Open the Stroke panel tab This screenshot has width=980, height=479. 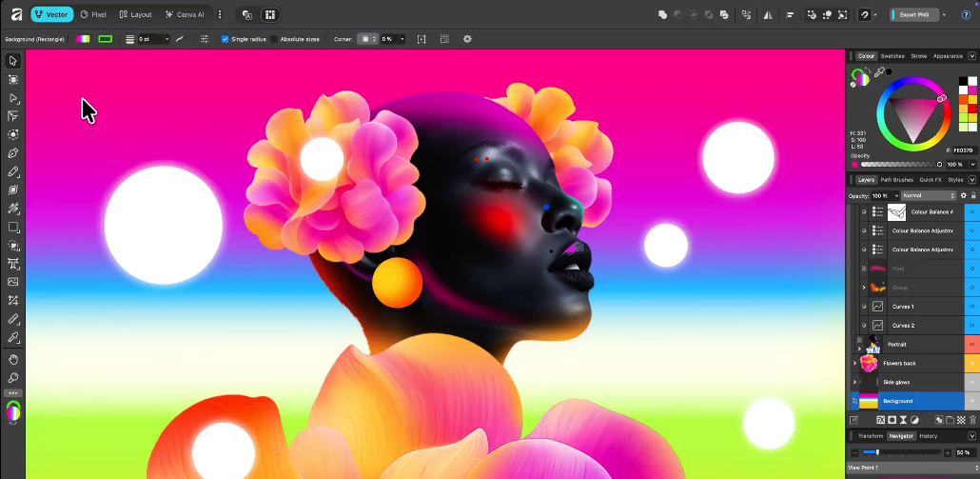click(x=919, y=56)
